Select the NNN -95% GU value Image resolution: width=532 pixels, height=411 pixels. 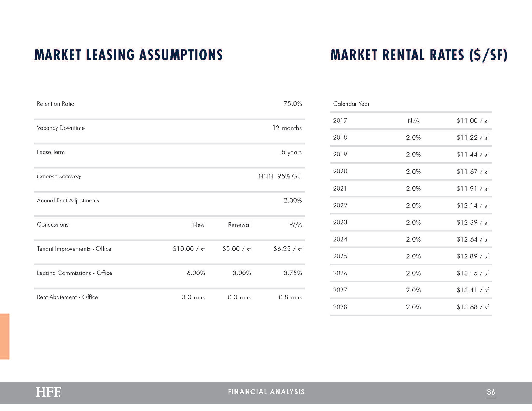point(280,176)
